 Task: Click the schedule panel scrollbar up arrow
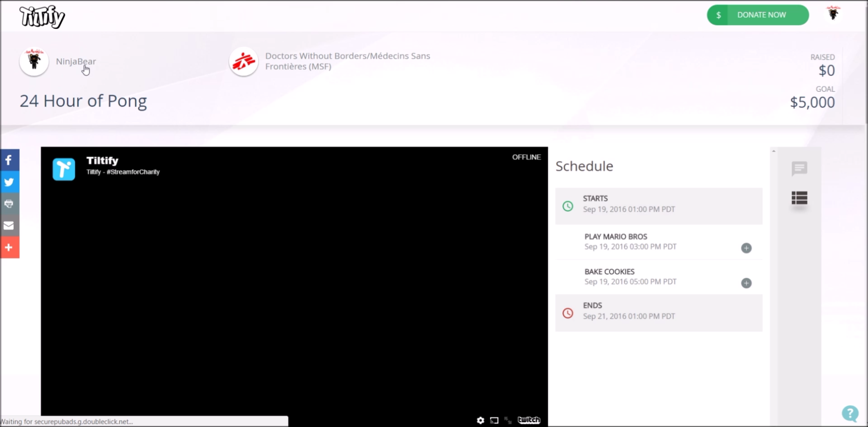coord(774,151)
